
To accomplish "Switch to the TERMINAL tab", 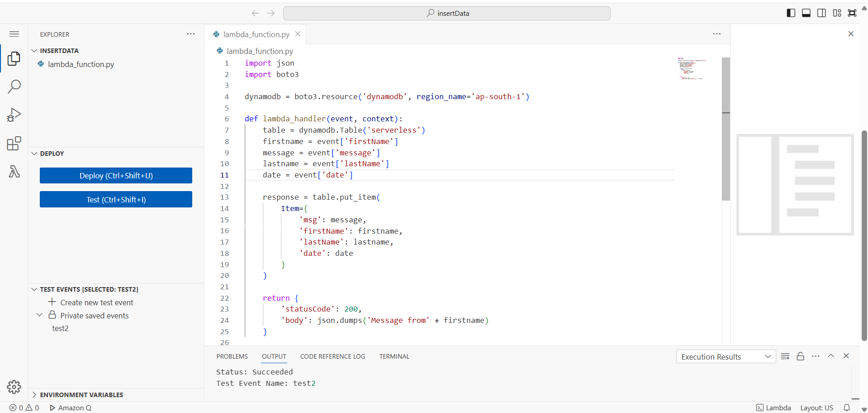I will point(394,356).
